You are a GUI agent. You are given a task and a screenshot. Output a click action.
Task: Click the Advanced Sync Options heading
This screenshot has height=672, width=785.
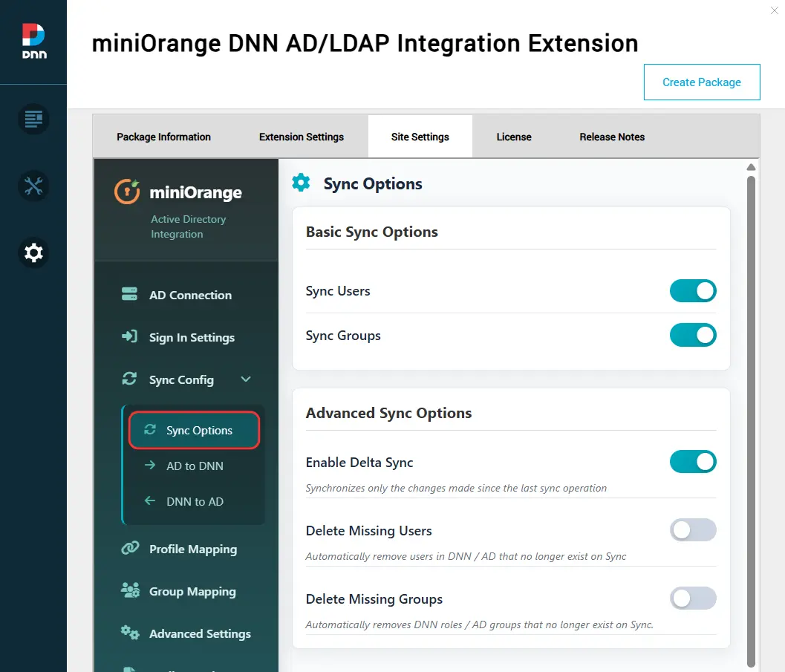[388, 413]
